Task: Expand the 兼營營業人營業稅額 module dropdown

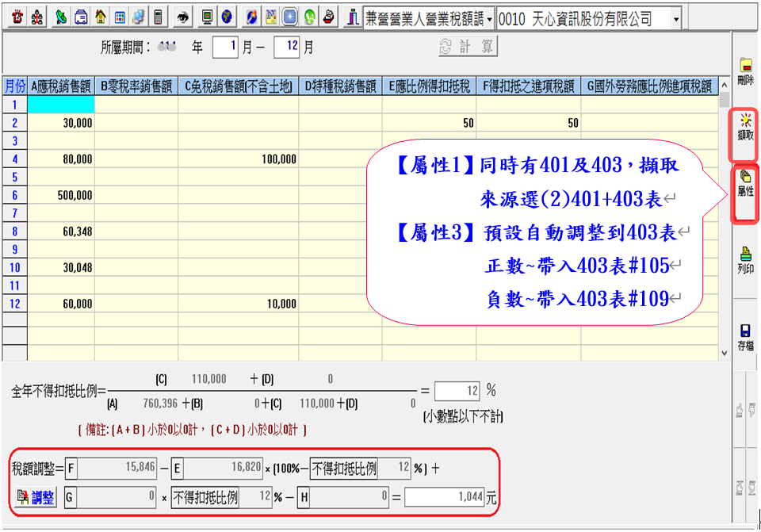Action: tap(490, 18)
